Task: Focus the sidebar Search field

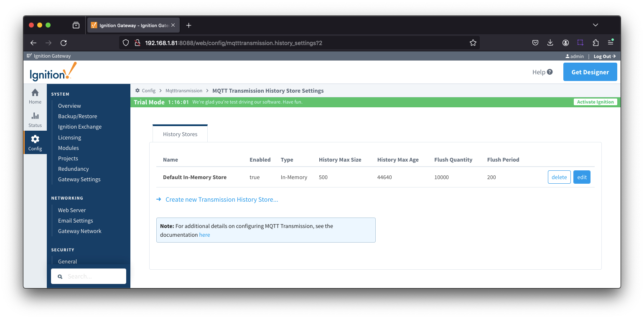Action: [89, 276]
